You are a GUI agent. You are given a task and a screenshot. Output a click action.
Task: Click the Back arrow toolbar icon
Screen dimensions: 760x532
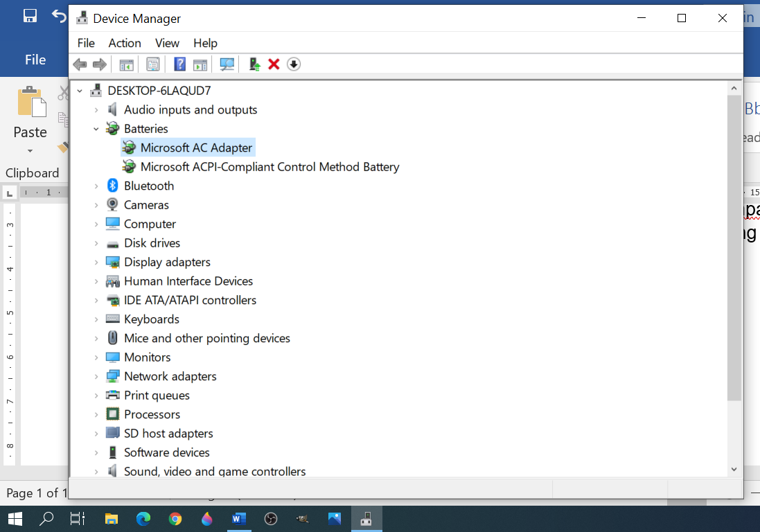(80, 64)
